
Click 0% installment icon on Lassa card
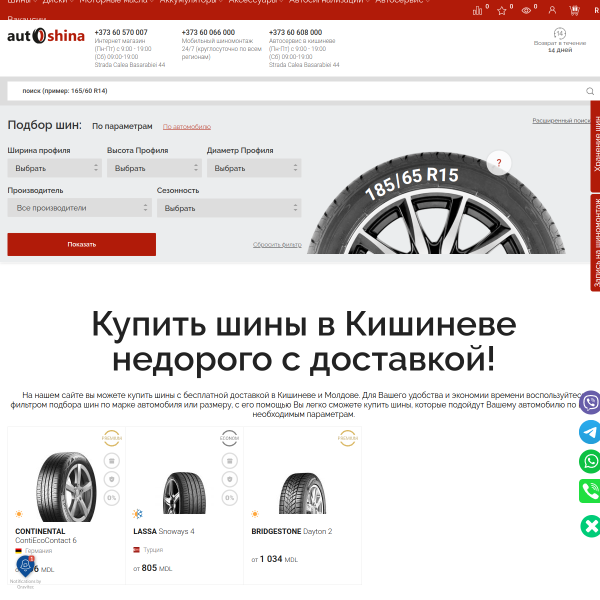tap(230, 497)
